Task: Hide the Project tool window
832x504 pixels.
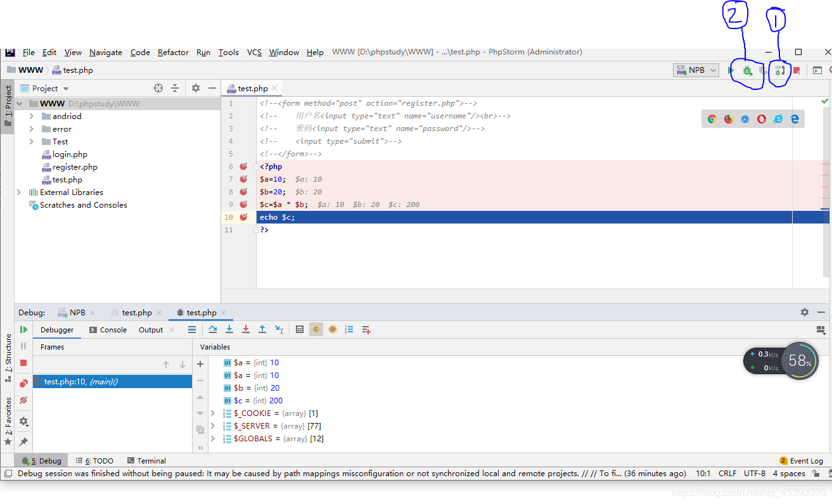Action: 212,88
